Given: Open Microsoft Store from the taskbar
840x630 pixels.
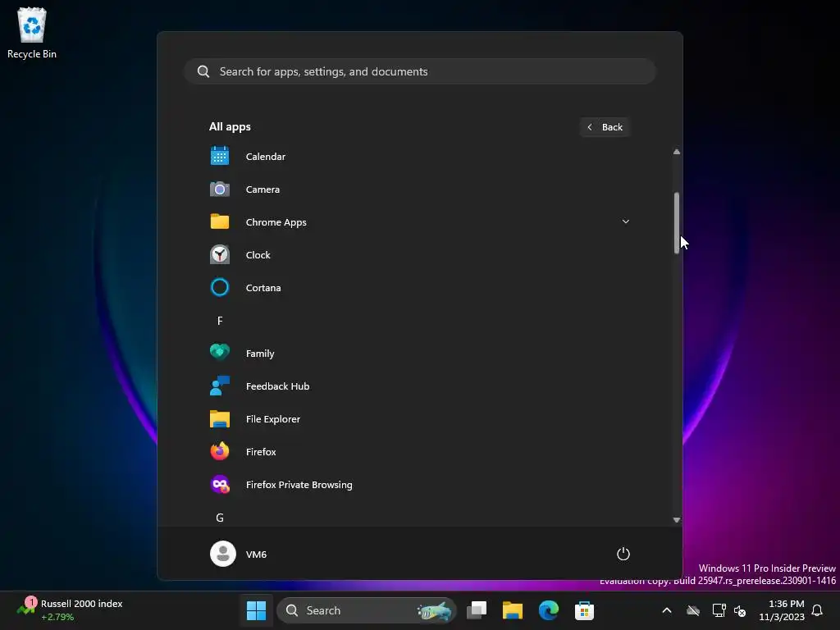Looking at the screenshot, I should coord(584,610).
